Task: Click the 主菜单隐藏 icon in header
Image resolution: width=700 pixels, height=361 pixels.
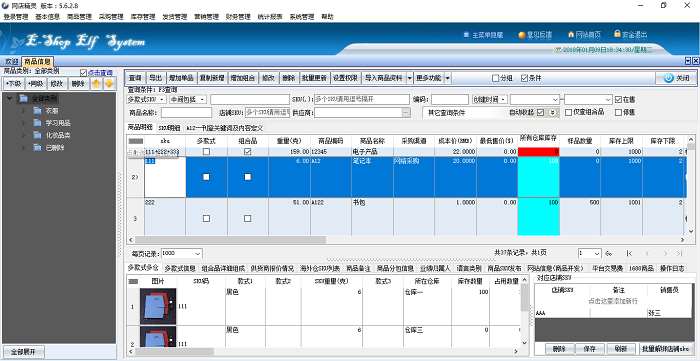Action: click(x=467, y=34)
